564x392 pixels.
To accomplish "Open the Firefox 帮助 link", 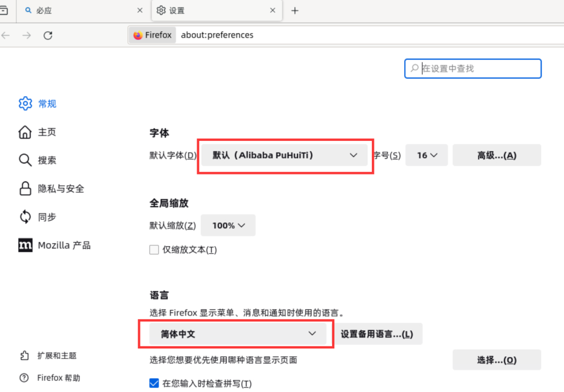I will 58,378.
